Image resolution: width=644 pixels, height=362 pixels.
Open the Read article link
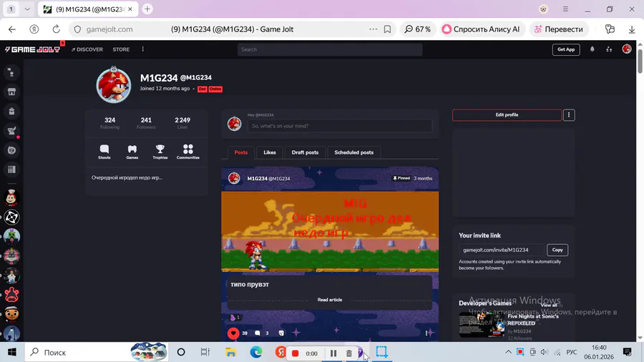(329, 300)
